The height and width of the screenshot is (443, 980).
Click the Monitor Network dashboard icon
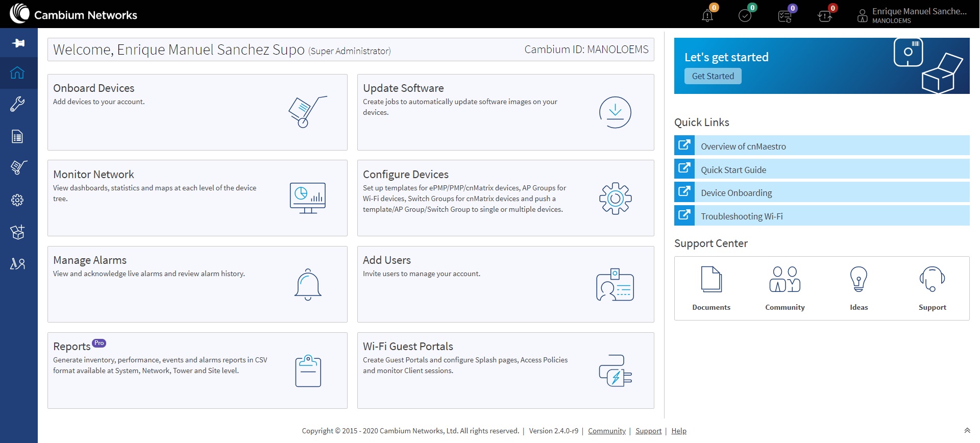pos(308,198)
